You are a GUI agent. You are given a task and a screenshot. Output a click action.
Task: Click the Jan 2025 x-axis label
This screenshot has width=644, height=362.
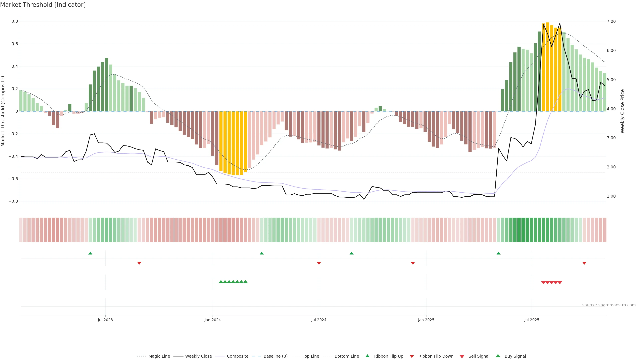click(x=426, y=320)
